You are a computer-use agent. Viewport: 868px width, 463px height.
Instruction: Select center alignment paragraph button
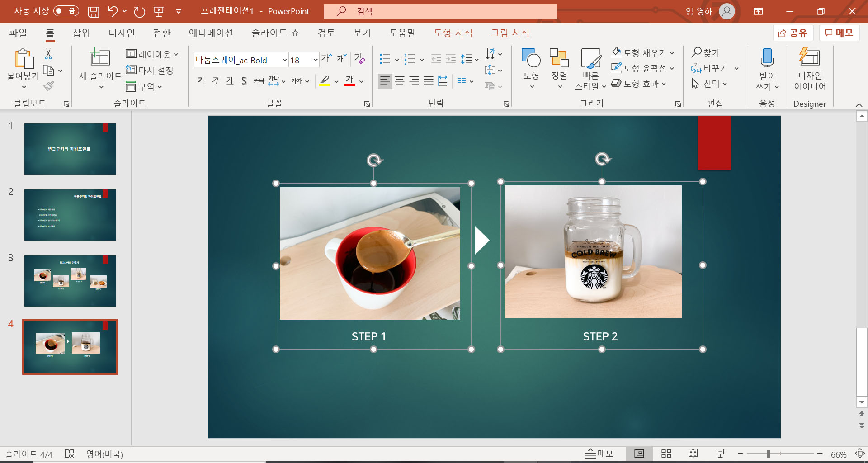[400, 81]
